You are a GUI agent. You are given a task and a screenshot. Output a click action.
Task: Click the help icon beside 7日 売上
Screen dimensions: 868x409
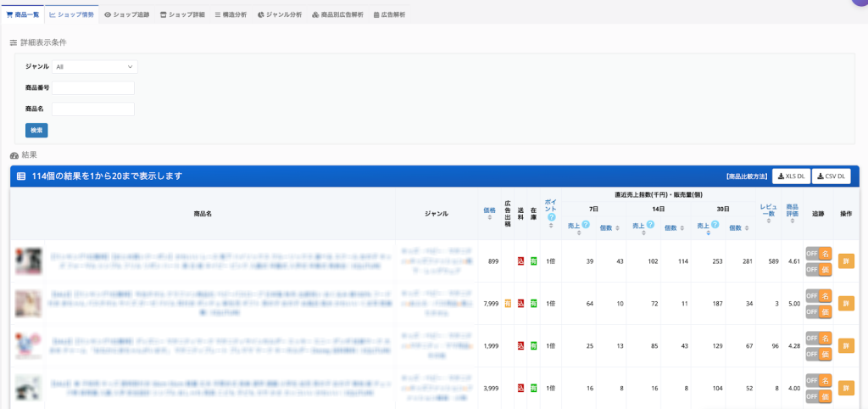pyautogui.click(x=585, y=225)
